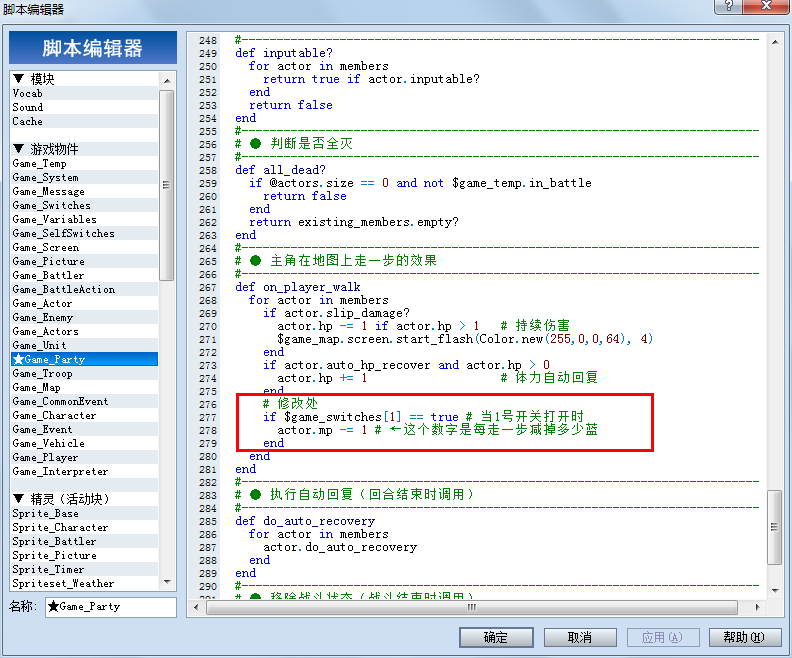Click the script list scrollbar thumb
This screenshot has height=658, width=792.
(x=167, y=185)
